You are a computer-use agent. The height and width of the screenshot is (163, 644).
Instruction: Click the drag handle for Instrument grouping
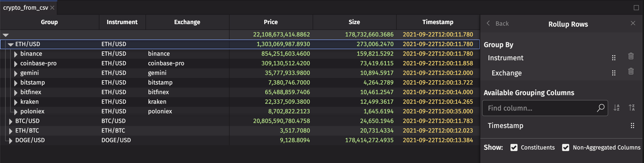coord(614,58)
